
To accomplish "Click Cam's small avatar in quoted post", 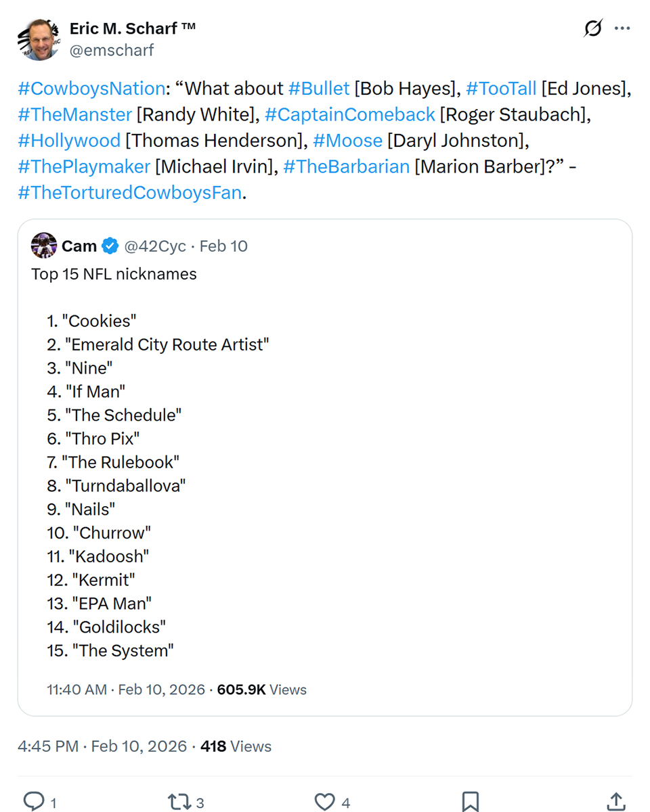I will click(43, 246).
